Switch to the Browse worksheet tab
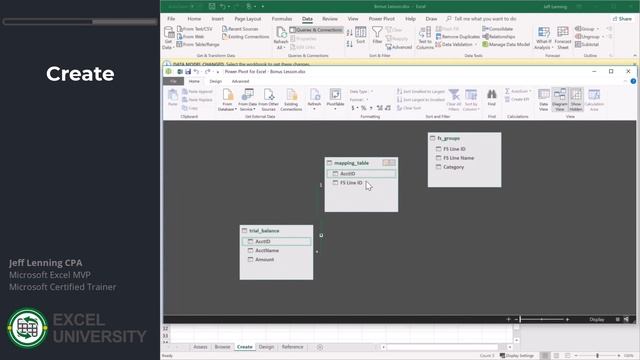This screenshot has height=360, width=640. pyautogui.click(x=222, y=347)
